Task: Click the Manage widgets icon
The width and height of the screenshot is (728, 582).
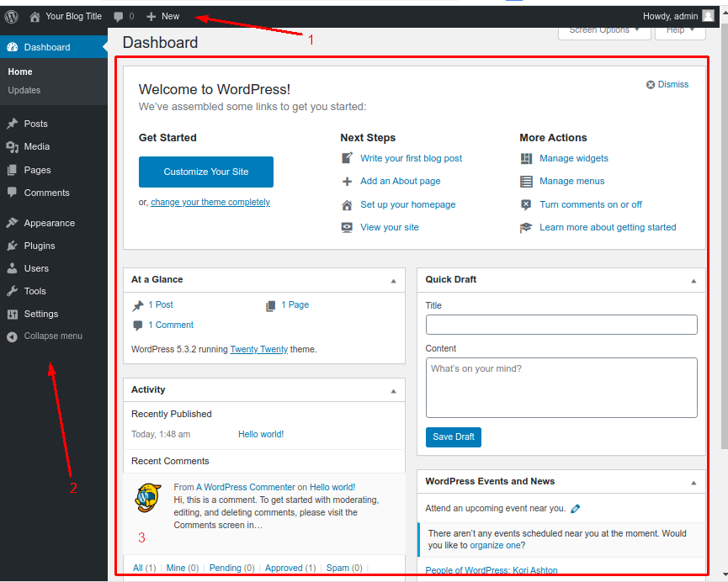Action: (526, 159)
